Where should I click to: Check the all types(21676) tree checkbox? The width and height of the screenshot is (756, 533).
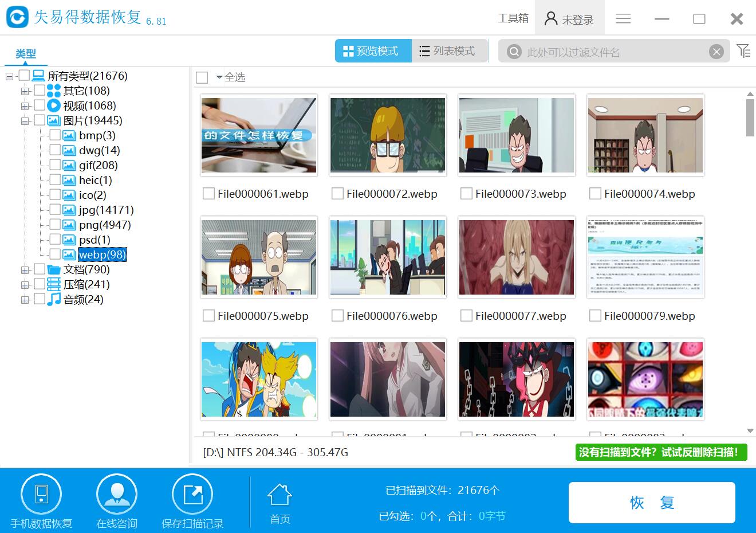(24, 75)
